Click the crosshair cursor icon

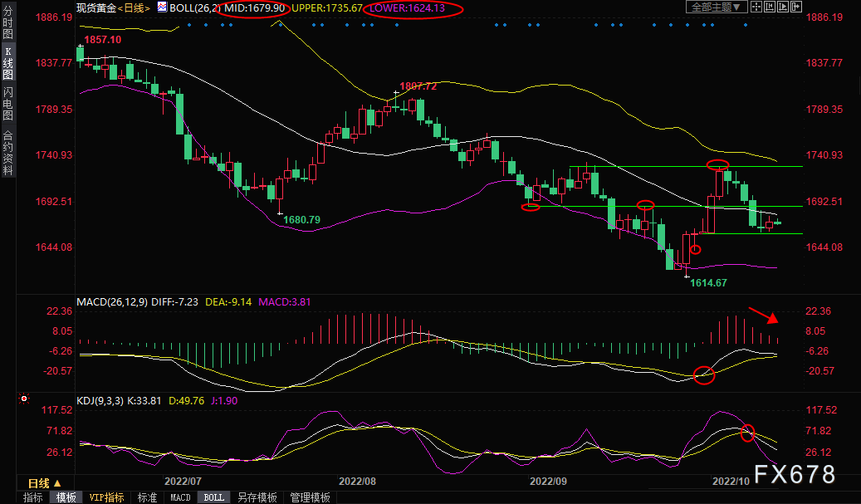coord(756,7)
